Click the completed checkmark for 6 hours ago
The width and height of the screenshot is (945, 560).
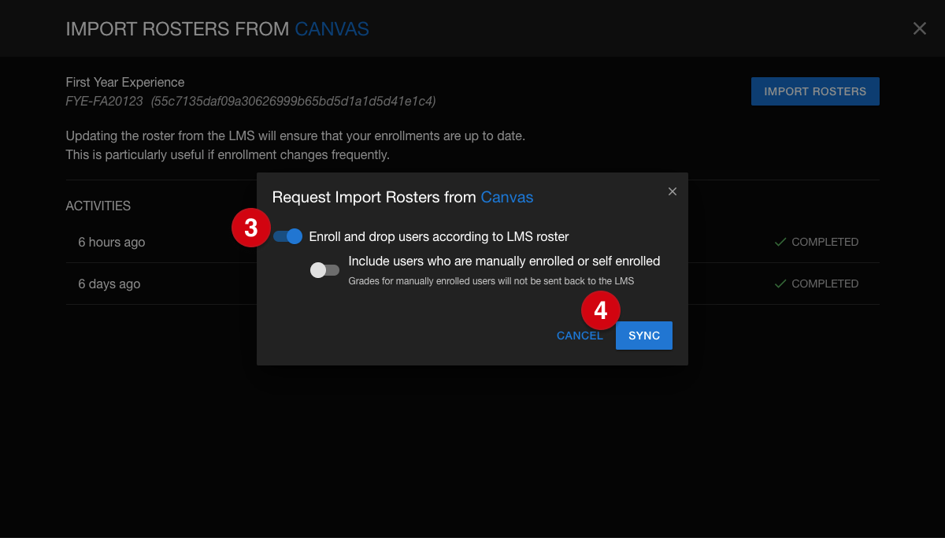pyautogui.click(x=780, y=242)
